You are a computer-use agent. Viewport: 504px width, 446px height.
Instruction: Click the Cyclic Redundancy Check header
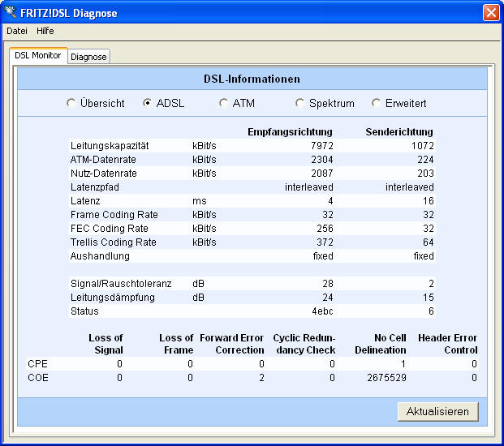coord(304,344)
